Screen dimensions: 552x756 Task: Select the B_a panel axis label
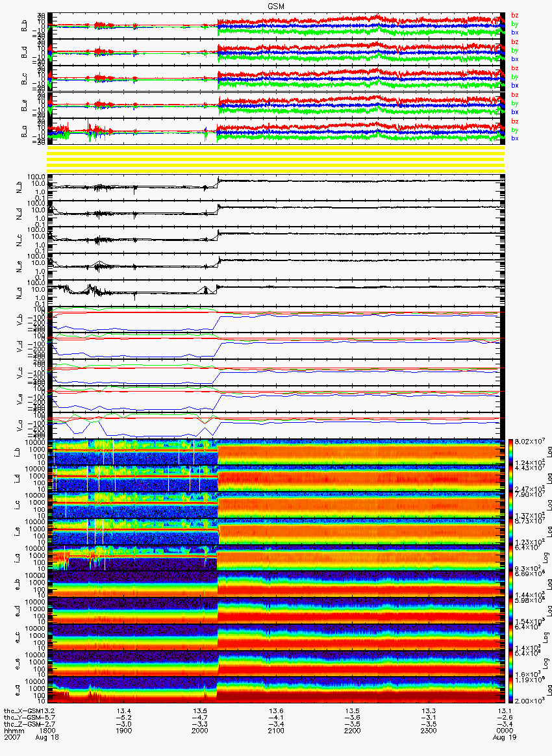25,132
